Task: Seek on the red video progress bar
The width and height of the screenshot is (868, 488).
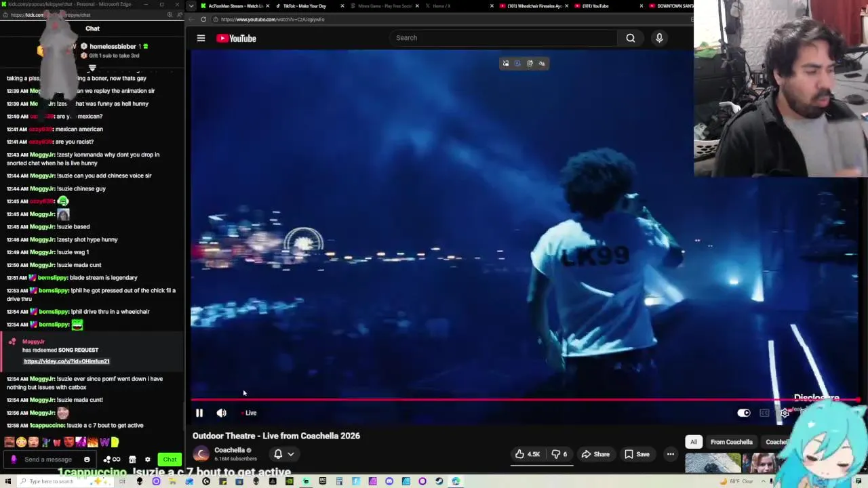Action: 526,400
